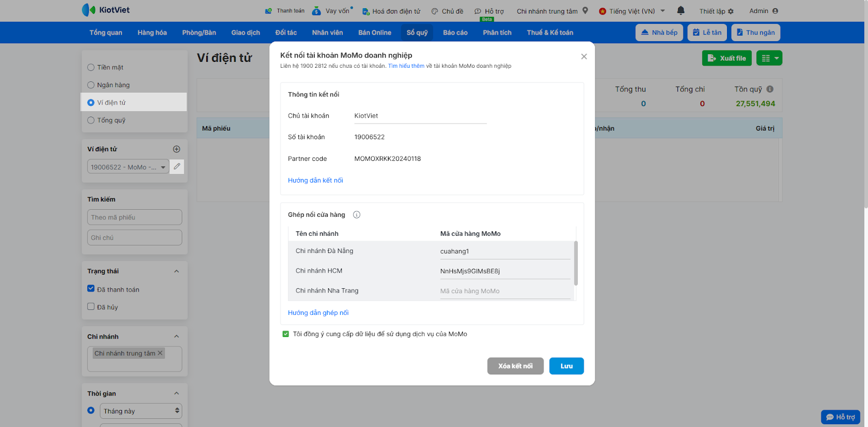868x427 pixels.
Task: Open Thanh toán payment icon
Action: click(x=268, y=11)
